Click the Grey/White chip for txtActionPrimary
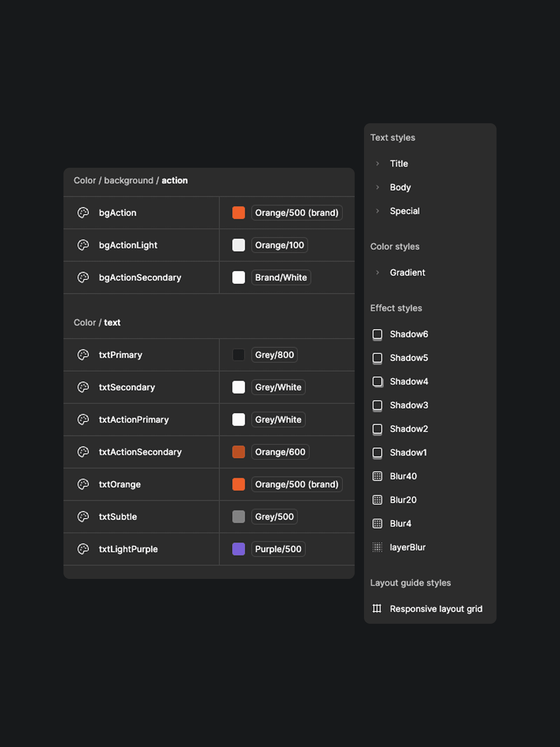The height and width of the screenshot is (747, 560). coord(278,420)
